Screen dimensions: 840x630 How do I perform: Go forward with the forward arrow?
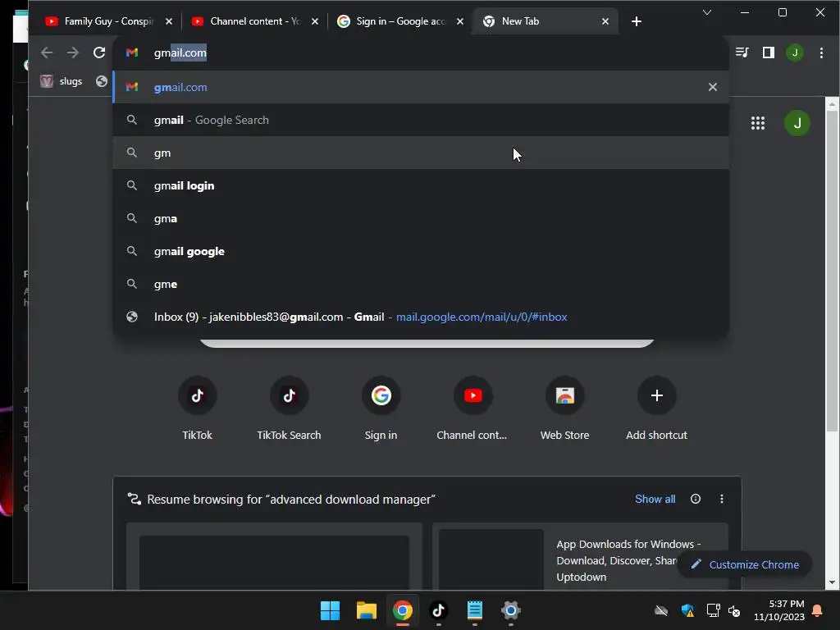click(x=73, y=52)
